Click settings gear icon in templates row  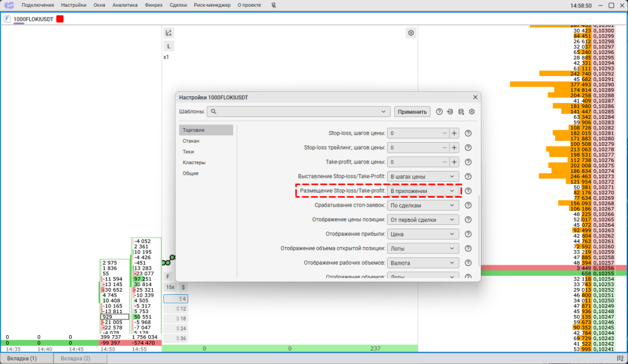472,112
